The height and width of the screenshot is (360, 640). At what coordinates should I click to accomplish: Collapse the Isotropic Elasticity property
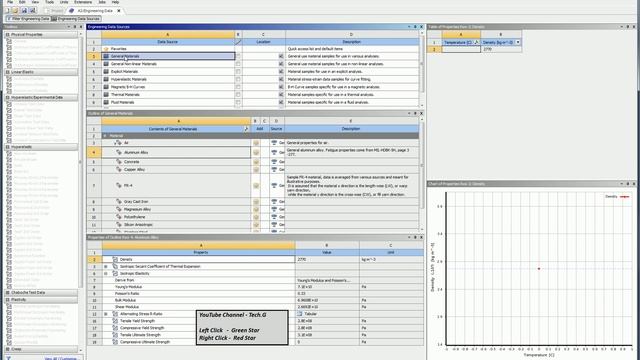[106, 273]
